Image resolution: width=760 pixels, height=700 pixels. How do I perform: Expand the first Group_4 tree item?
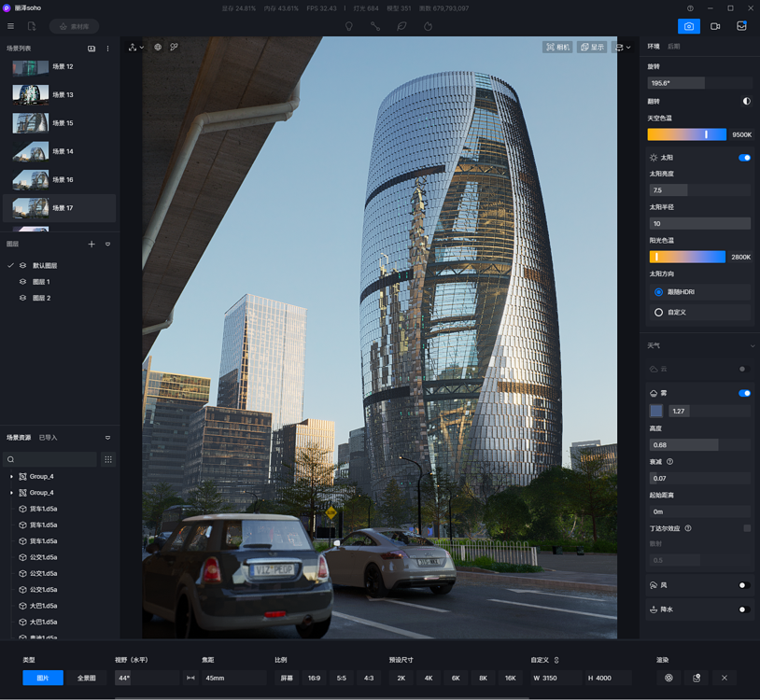tap(12, 476)
